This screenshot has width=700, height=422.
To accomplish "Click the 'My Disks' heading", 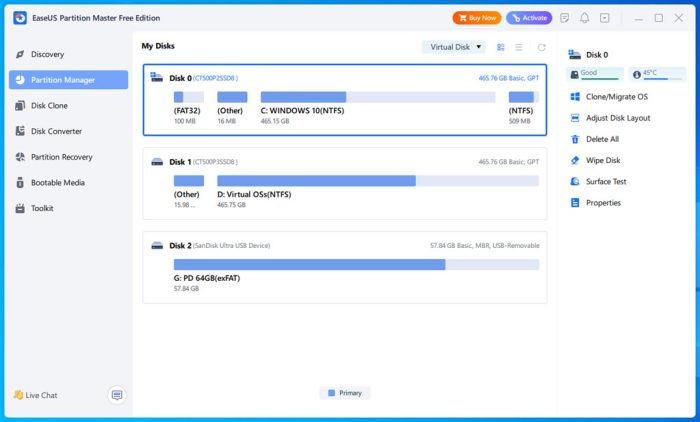I will [158, 46].
